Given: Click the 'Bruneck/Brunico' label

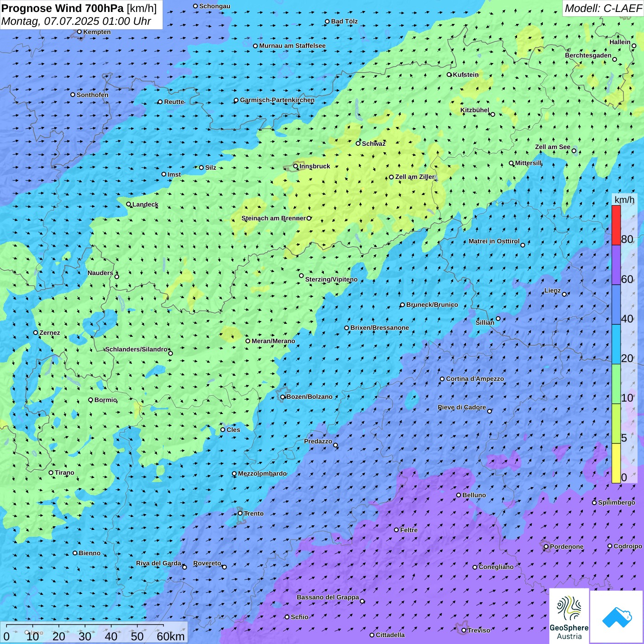Looking at the screenshot, I should coord(432,305).
